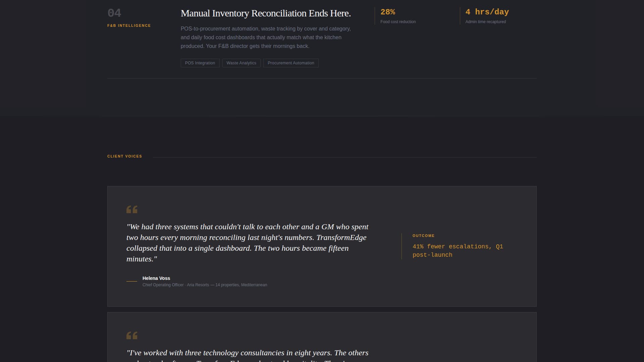Click the 4 hrs/day statistic
The width and height of the screenshot is (644, 362).
click(x=487, y=12)
